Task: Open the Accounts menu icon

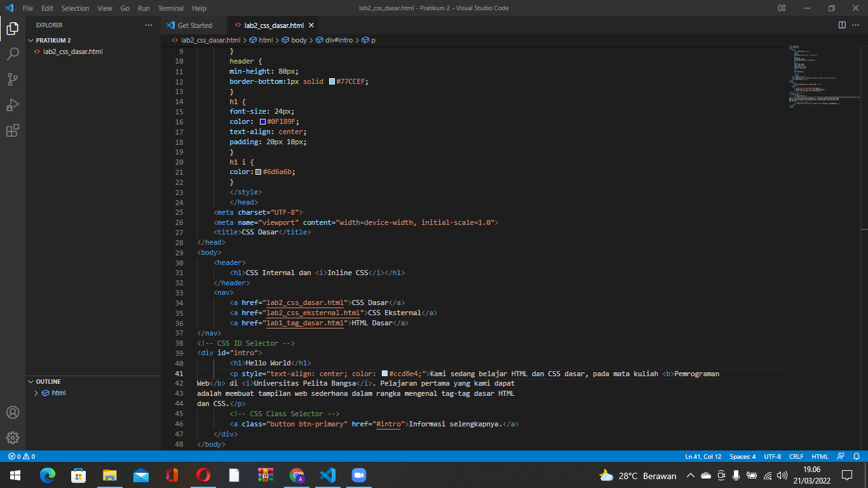Action: (13, 412)
